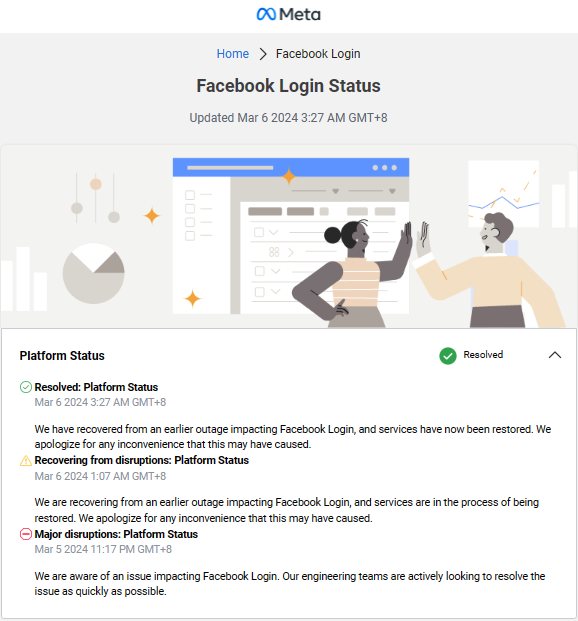
Task: Click the breadcrumb chevron separator after Home
Action: (x=263, y=54)
